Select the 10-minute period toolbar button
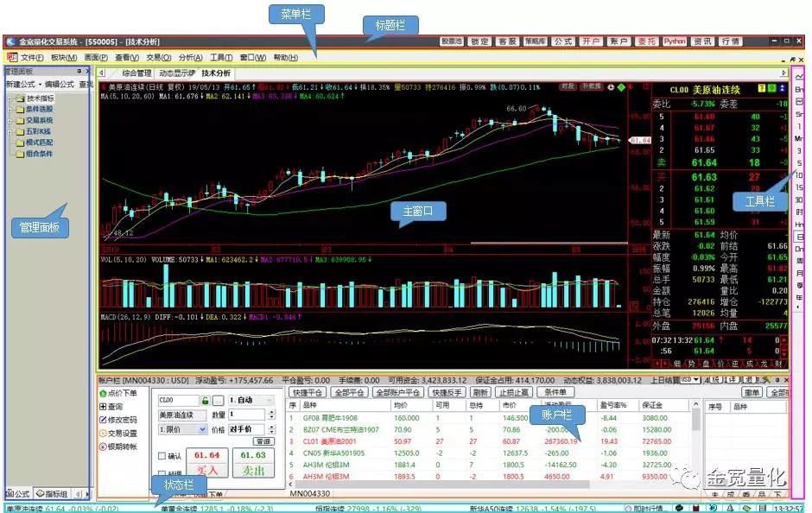The height and width of the screenshot is (513, 812). (799, 175)
